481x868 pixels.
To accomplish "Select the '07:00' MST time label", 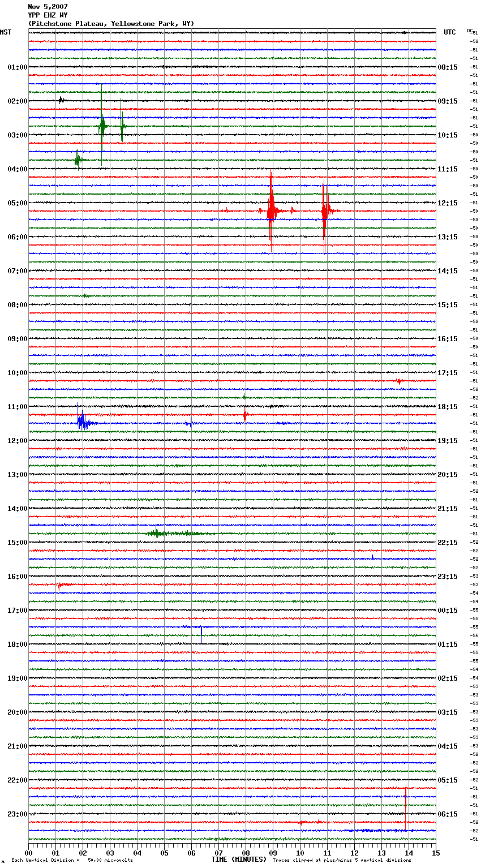I will tap(18, 271).
